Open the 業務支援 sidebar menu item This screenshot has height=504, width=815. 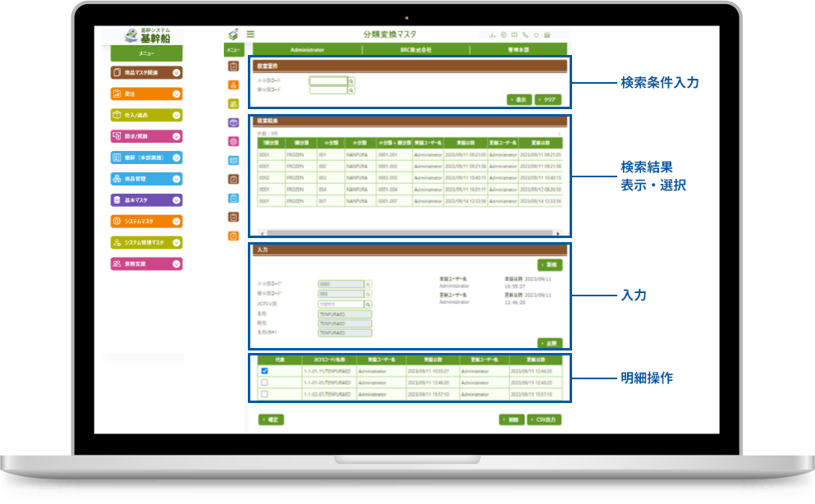tap(146, 264)
